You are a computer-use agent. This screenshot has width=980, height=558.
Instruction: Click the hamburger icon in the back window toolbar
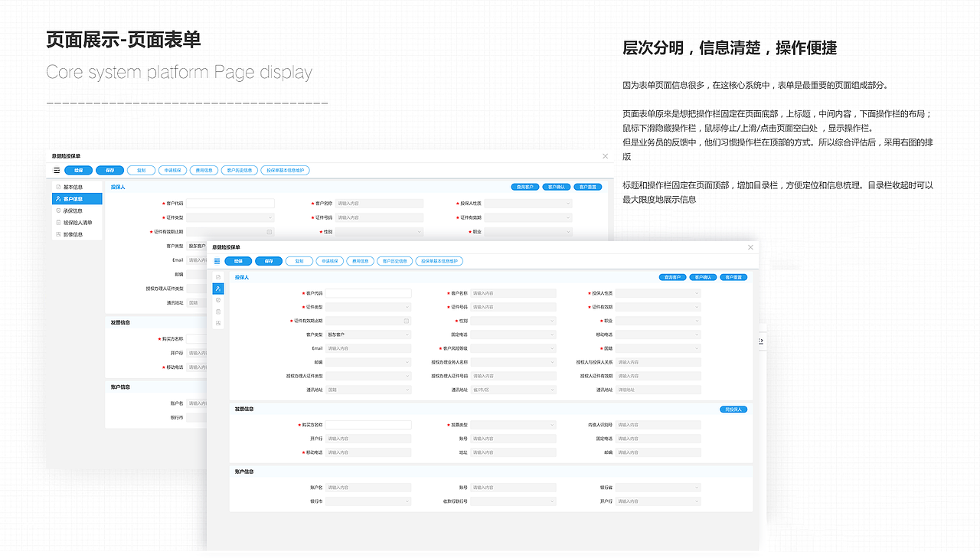(x=57, y=170)
